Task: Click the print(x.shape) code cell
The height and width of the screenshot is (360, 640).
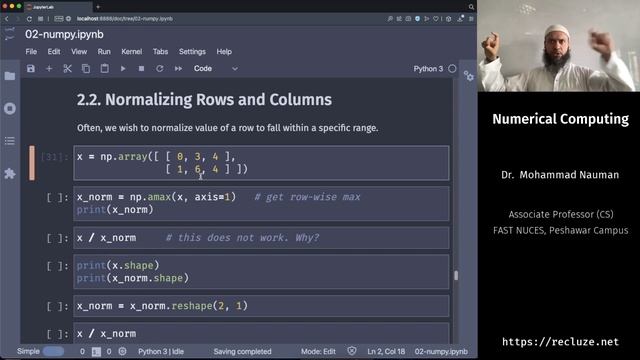Action: point(261,272)
